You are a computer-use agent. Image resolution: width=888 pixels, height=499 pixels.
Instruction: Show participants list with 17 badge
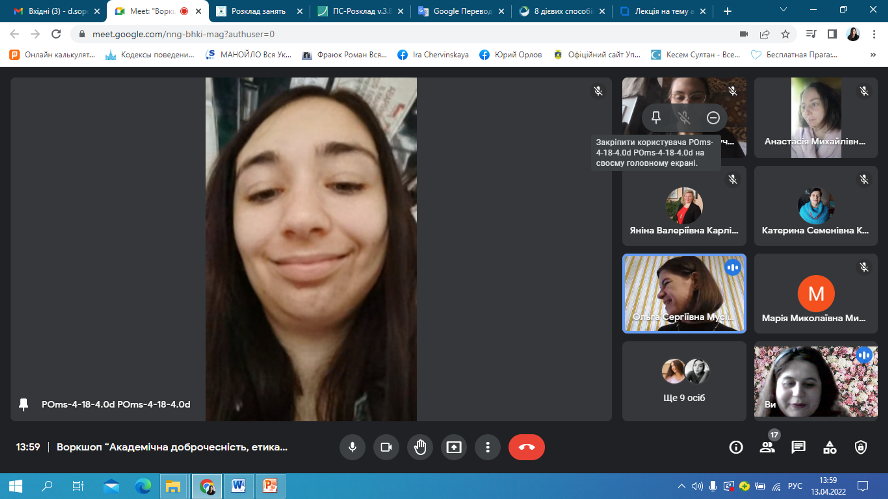(767, 447)
